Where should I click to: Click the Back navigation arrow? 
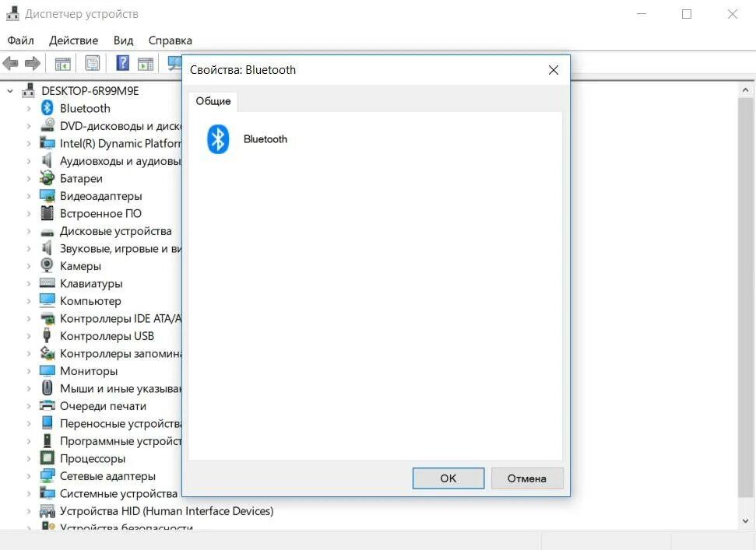[10, 62]
